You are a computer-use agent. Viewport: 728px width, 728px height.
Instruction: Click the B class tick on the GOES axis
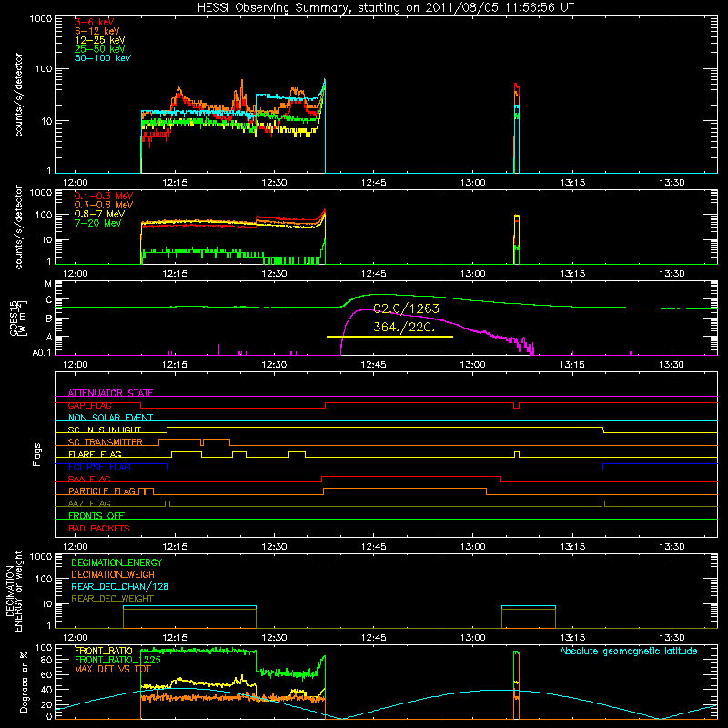(x=49, y=318)
